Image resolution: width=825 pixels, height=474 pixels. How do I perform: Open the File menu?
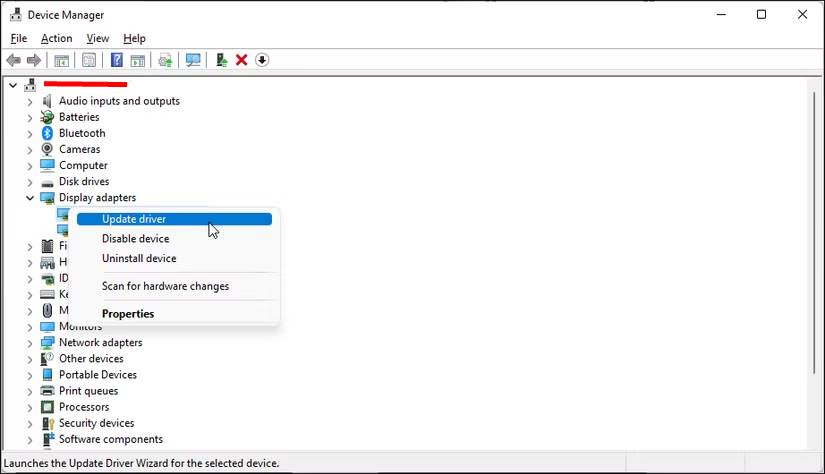click(18, 38)
